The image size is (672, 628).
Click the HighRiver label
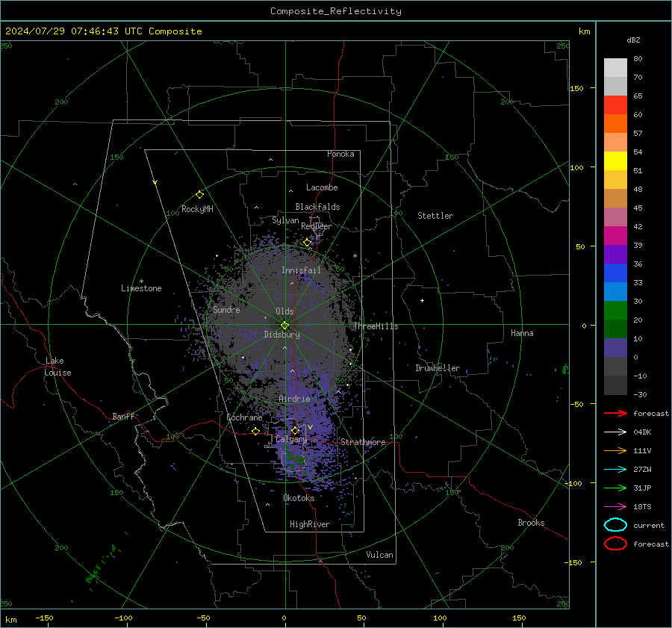(310, 524)
